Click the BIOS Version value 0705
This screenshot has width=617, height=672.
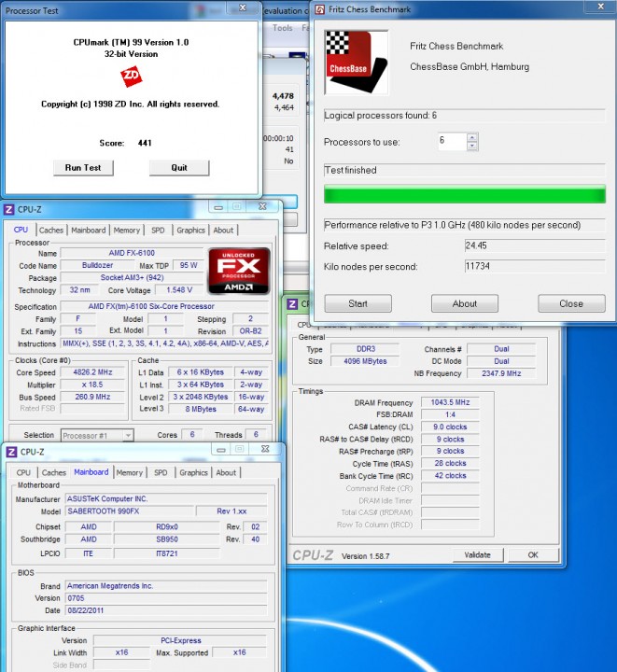[x=166, y=598]
